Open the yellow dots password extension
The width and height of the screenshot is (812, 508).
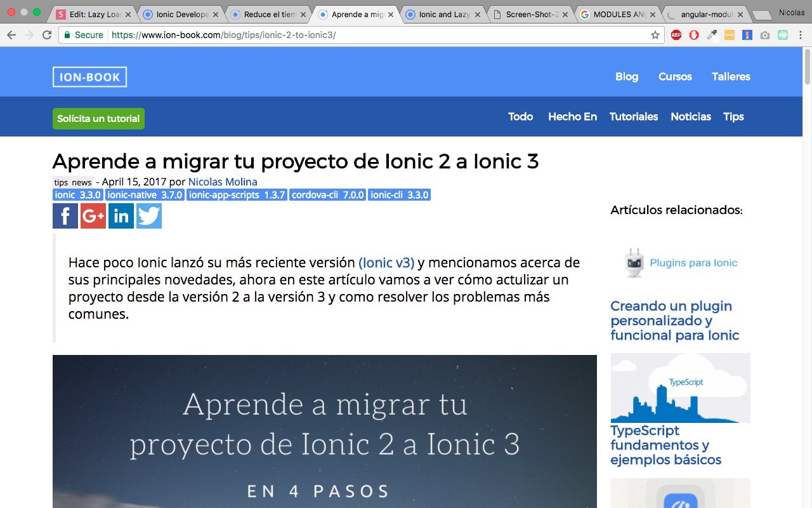[730, 35]
